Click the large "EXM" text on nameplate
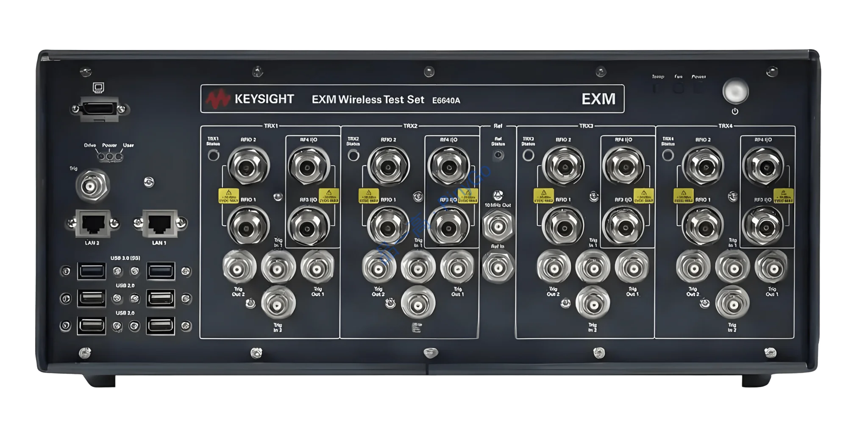This screenshot has width=868, height=426. pyautogui.click(x=598, y=99)
